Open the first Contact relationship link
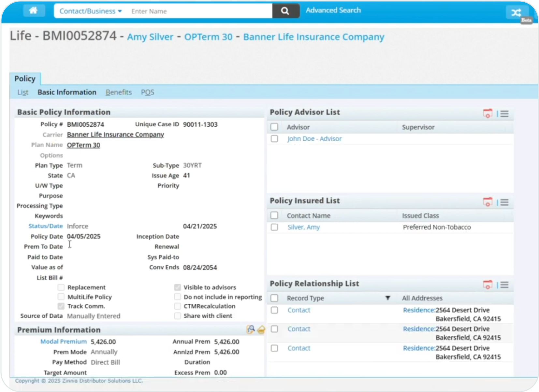The image size is (539, 392). (x=299, y=310)
